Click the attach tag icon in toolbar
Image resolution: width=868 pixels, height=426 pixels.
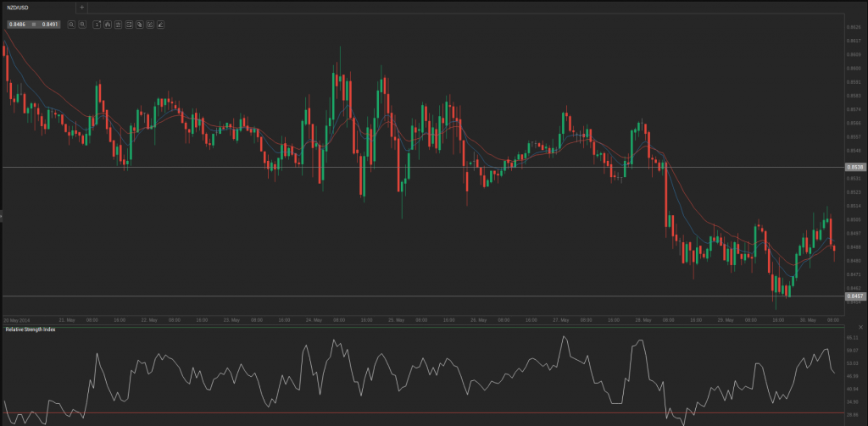139,25
